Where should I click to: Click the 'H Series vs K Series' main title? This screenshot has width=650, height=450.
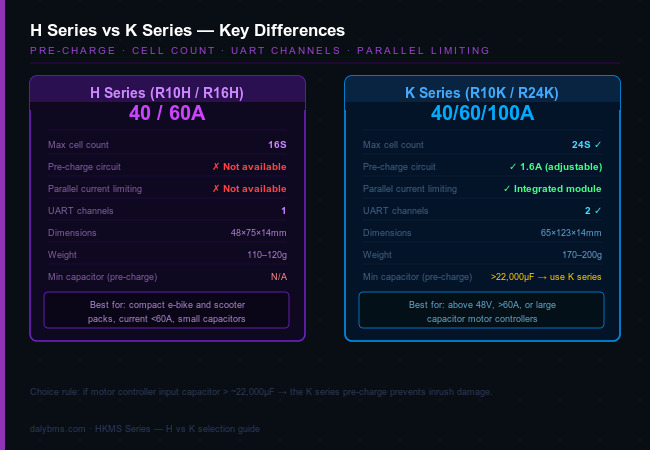click(187, 30)
